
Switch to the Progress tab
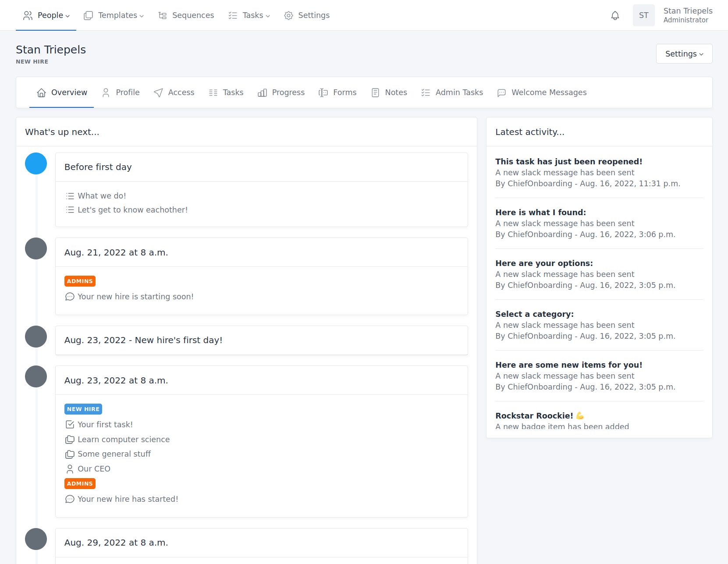pyautogui.click(x=281, y=92)
